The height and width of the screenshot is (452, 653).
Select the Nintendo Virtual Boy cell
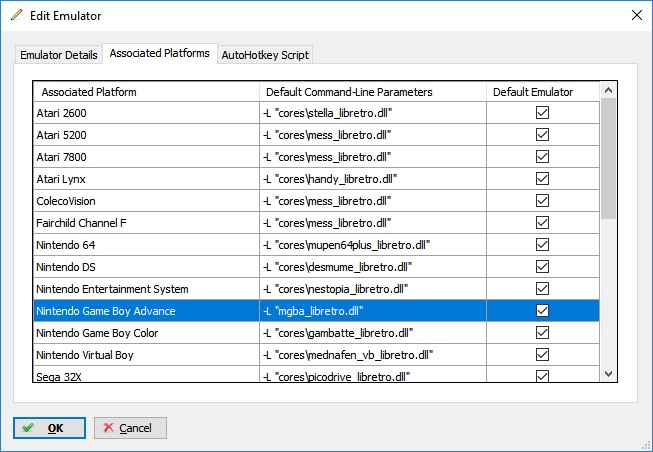pos(146,355)
